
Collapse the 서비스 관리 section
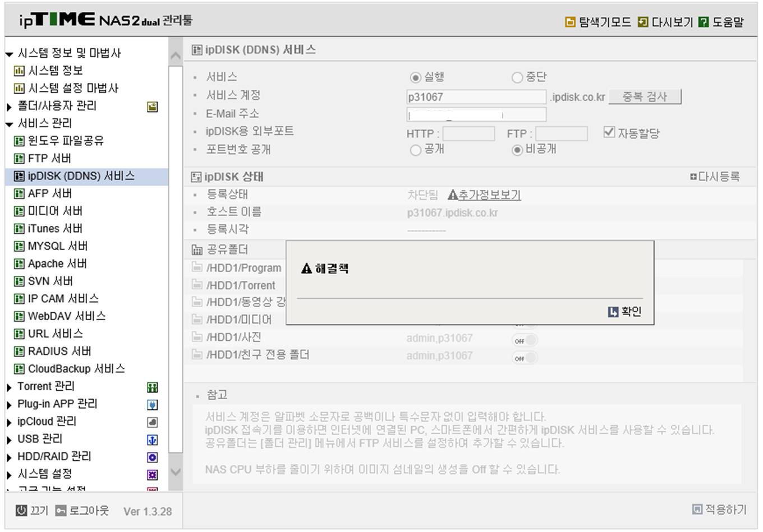tap(9, 124)
